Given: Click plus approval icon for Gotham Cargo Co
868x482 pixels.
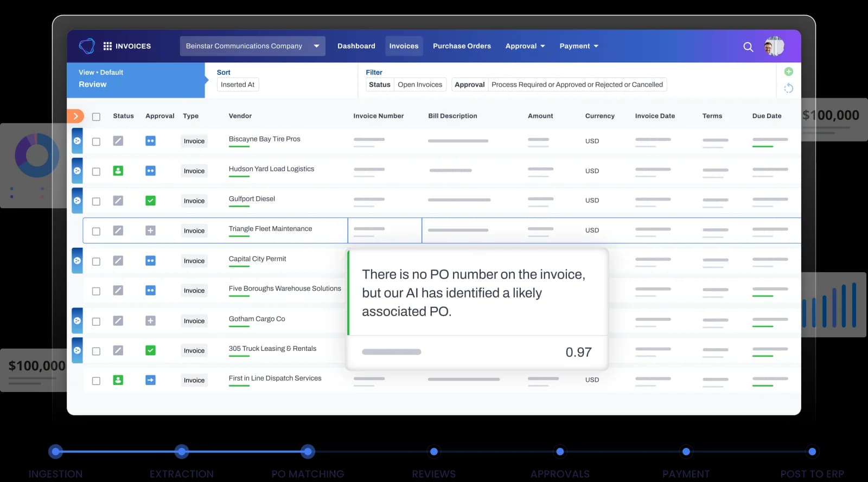Looking at the screenshot, I should point(150,321).
